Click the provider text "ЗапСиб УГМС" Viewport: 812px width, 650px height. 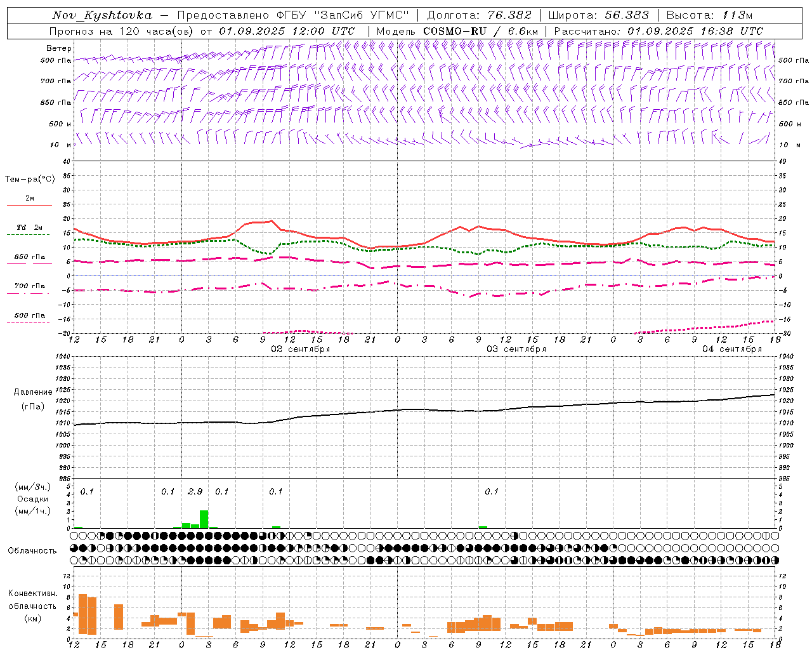(x=362, y=15)
